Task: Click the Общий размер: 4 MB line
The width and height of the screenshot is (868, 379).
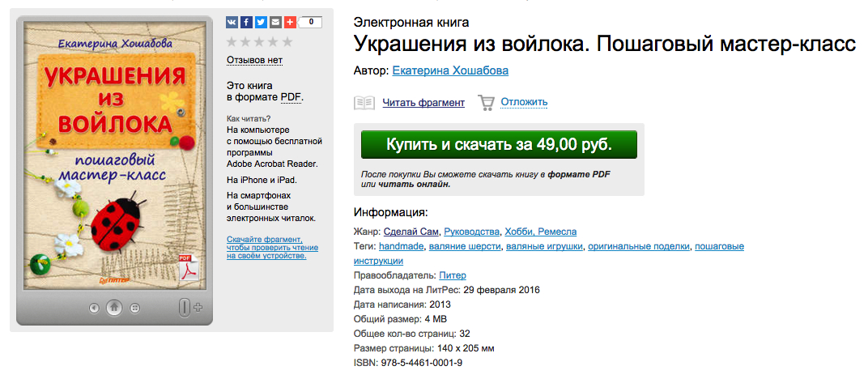Action: pos(400,319)
